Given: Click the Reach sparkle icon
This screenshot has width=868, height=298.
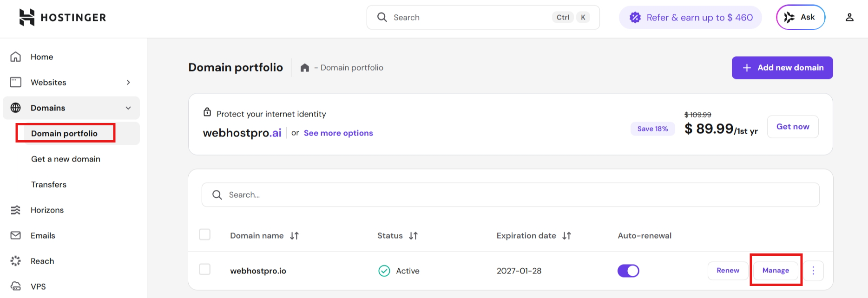Looking at the screenshot, I should click(15, 261).
